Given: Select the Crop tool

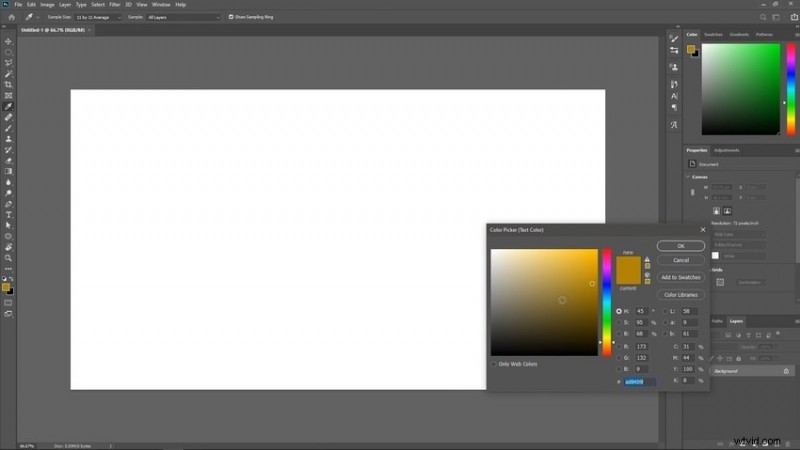Looking at the screenshot, I should tap(9, 84).
